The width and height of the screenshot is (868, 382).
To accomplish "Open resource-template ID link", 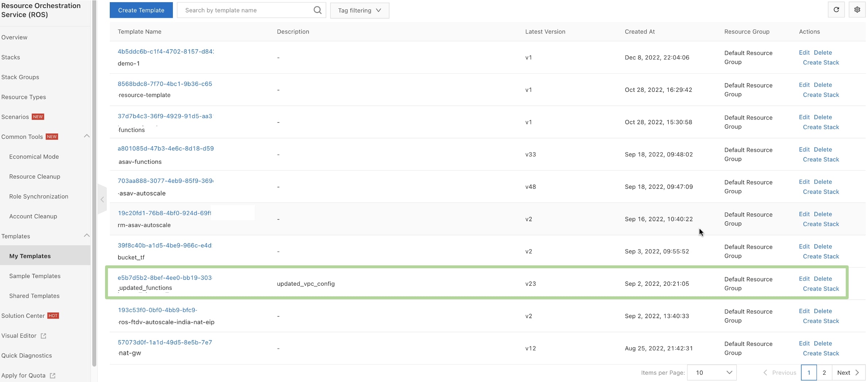I will [165, 84].
